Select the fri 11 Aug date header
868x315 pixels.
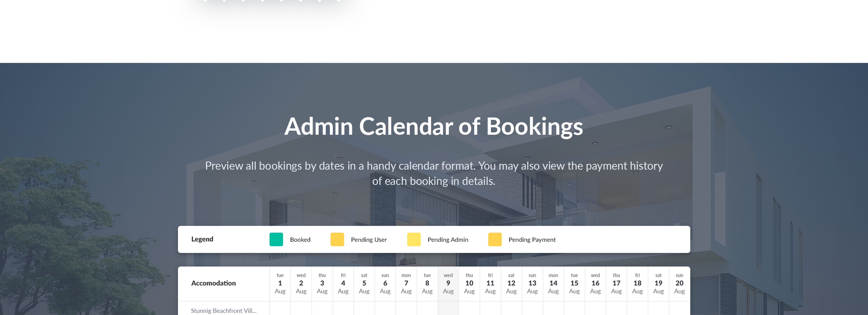490,283
